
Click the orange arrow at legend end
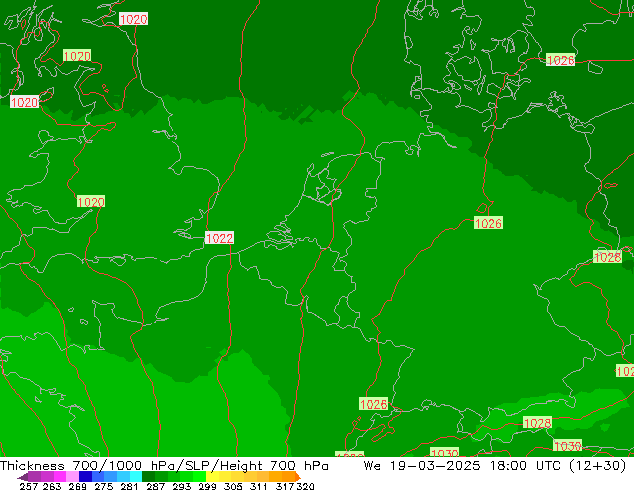(x=298, y=477)
